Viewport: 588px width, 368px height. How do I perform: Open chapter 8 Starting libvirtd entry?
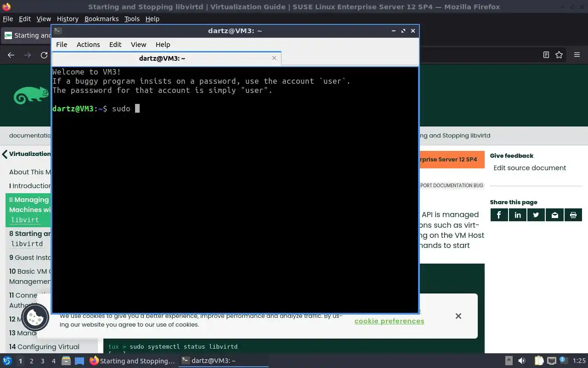coord(30,239)
